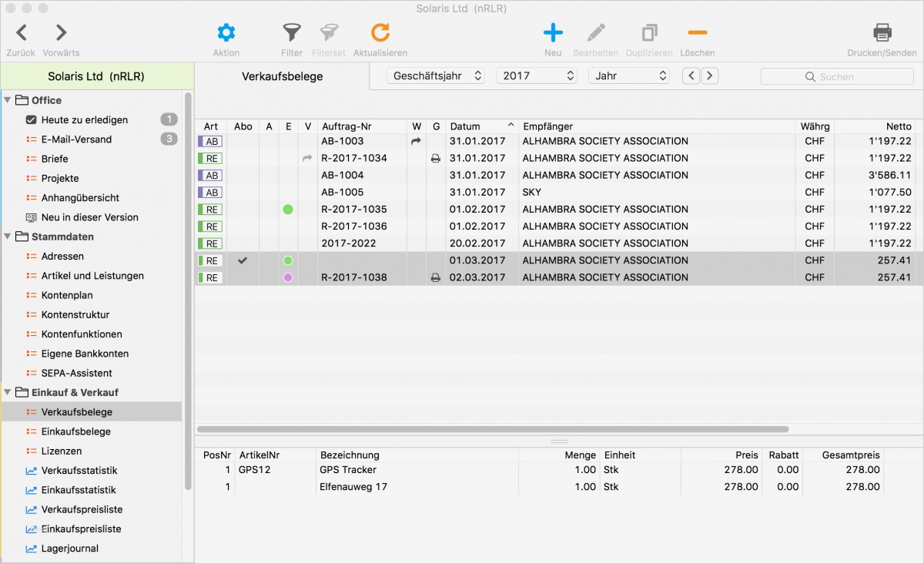The height and width of the screenshot is (564, 924).
Task: Click the Aktion gear icon
Action: (x=226, y=33)
